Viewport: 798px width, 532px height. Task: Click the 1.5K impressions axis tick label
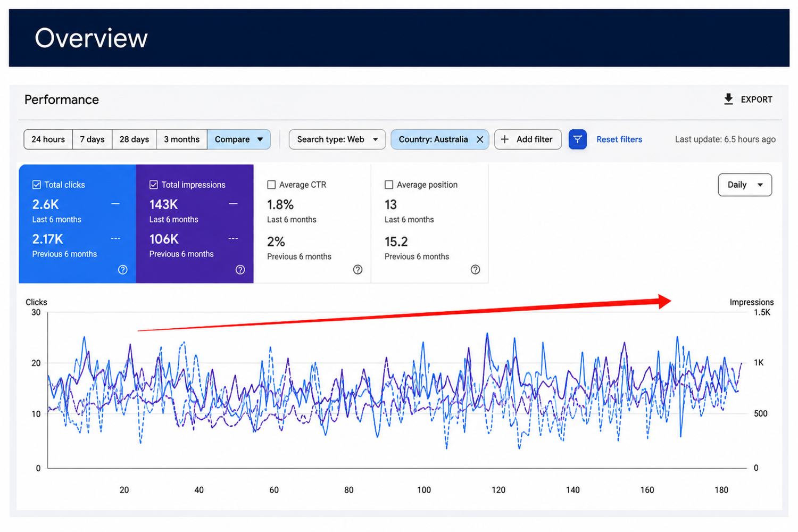[x=762, y=312]
